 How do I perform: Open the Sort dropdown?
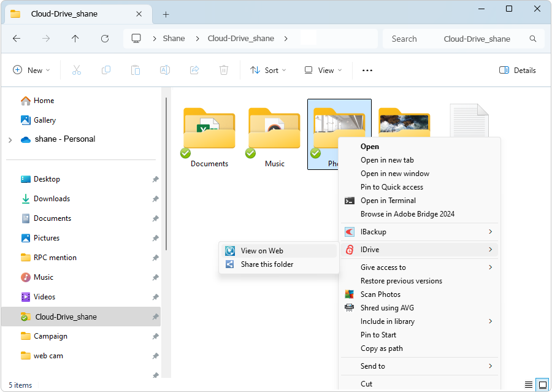(x=268, y=70)
